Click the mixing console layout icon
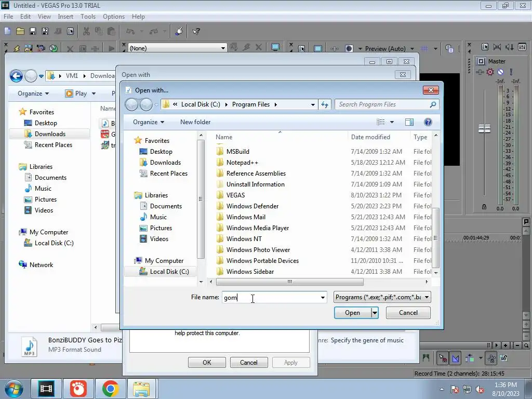The height and width of the screenshot is (399, 532). 522,47
